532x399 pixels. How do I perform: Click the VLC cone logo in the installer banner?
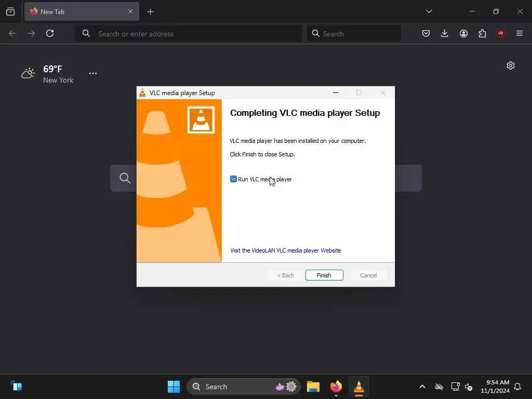point(201,120)
